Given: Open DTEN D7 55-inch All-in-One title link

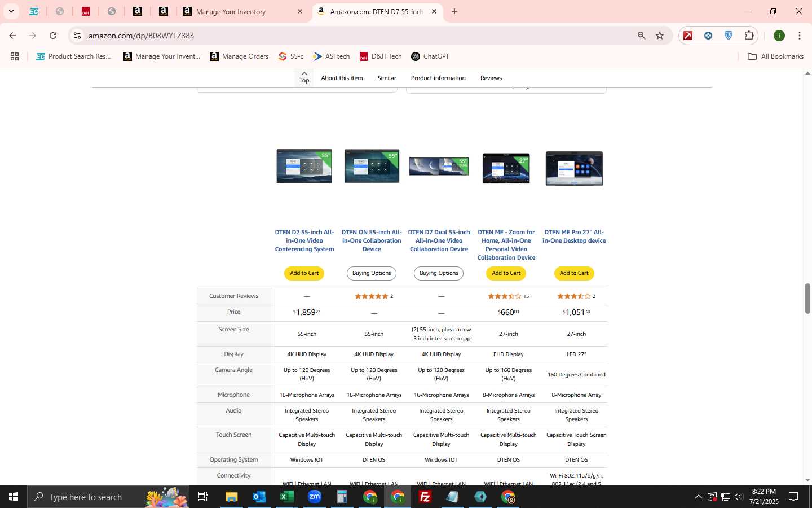Looking at the screenshot, I should 304,240.
